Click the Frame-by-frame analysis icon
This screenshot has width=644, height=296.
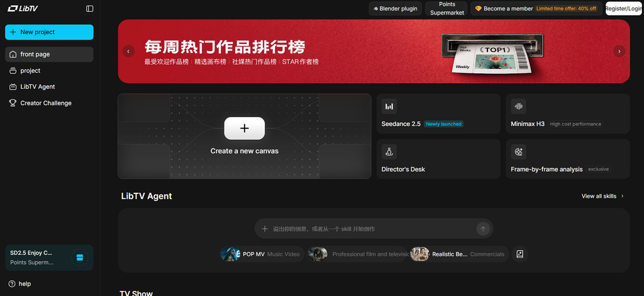pyautogui.click(x=518, y=152)
